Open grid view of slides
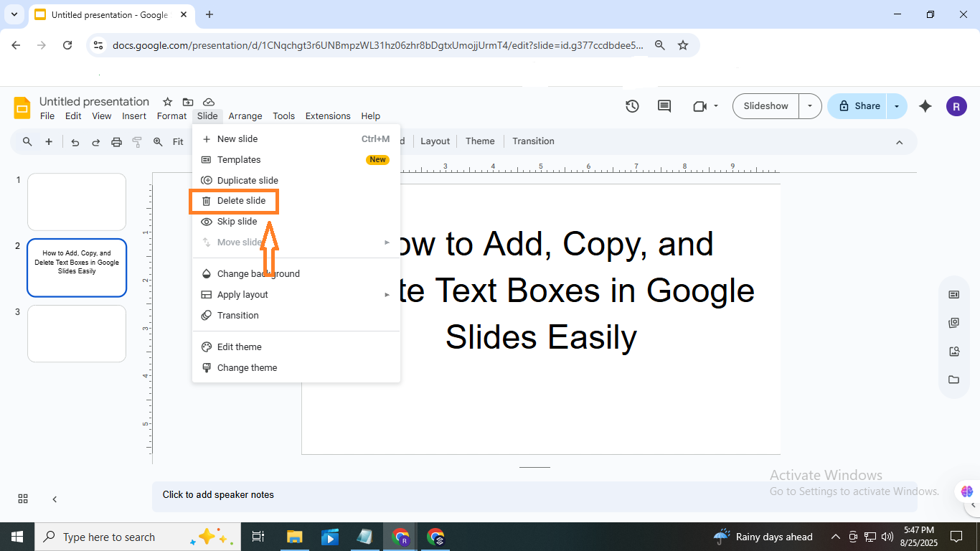The height and width of the screenshot is (551, 980). point(23,499)
